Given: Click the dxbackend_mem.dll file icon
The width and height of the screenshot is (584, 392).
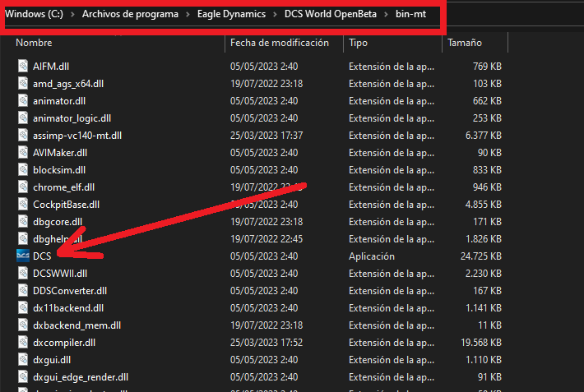Looking at the screenshot, I should (x=23, y=325).
